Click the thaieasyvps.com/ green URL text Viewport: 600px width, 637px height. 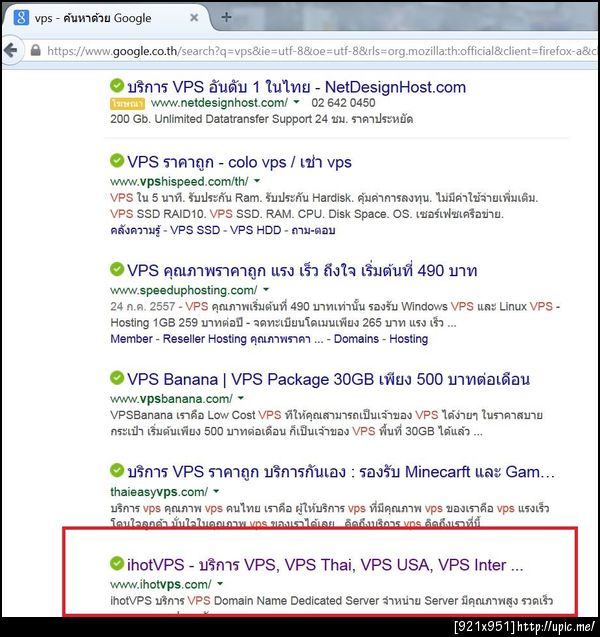click(x=159, y=492)
